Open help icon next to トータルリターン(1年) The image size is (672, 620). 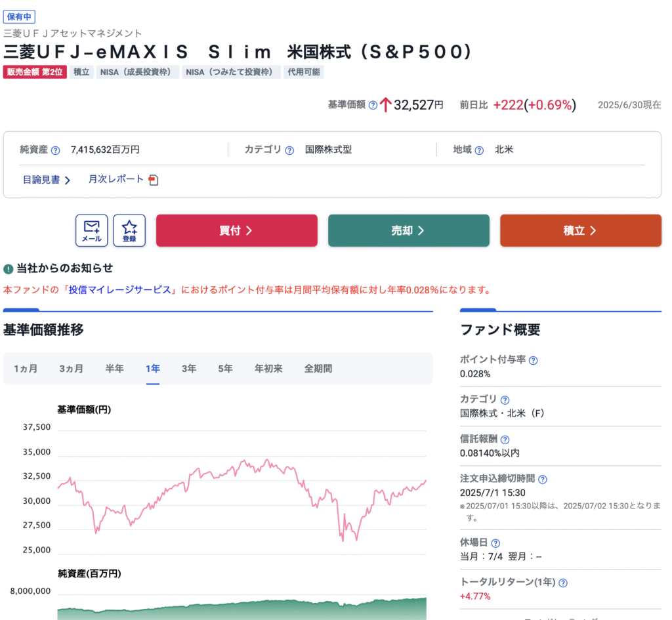(x=563, y=583)
